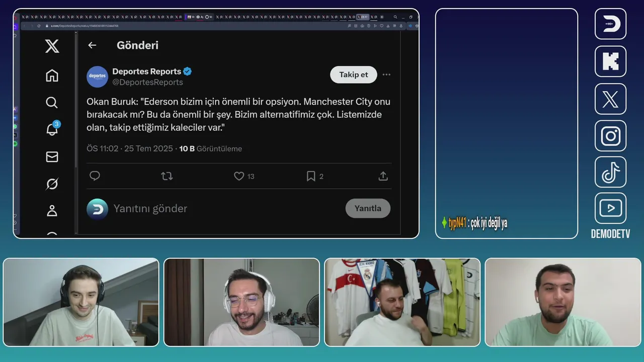This screenshot has height=362, width=644.
Task: Like the post with the heart icon
Action: tap(239, 176)
